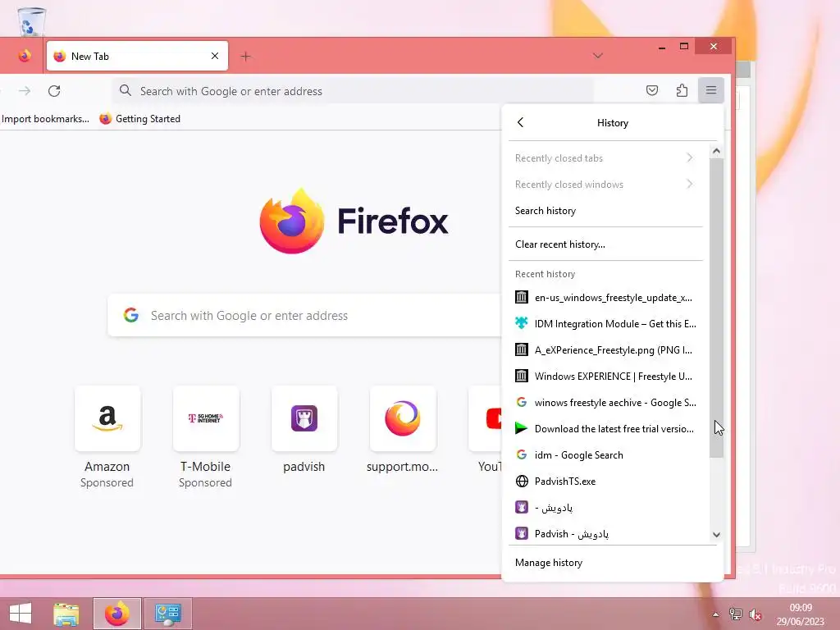Open the '- پادویش' history entry

[x=605, y=507]
